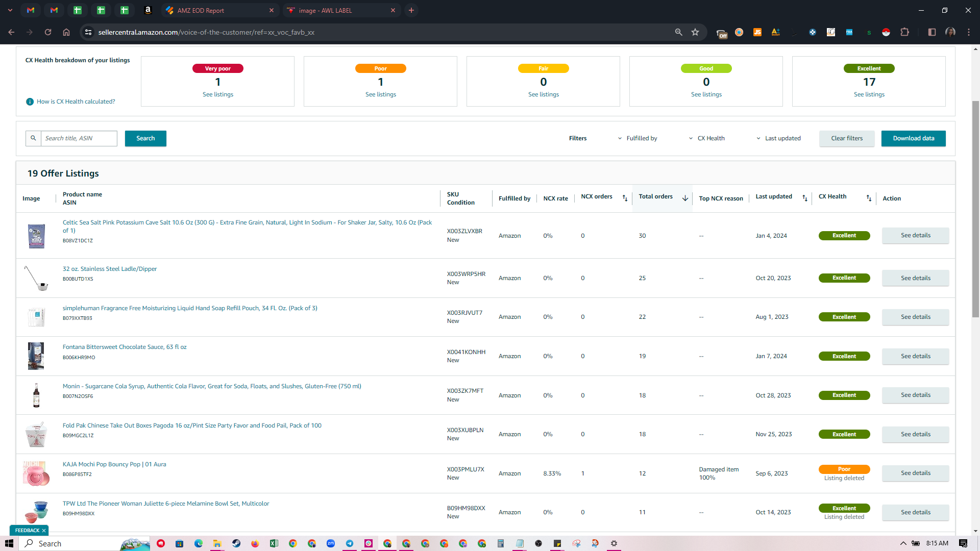
Task: Sort by the CX Health column arrows
Action: pos(869,198)
